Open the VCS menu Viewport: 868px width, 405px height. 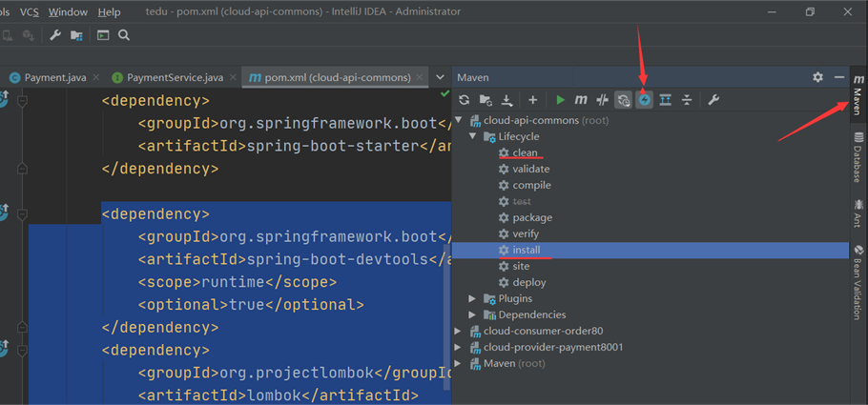coord(30,11)
